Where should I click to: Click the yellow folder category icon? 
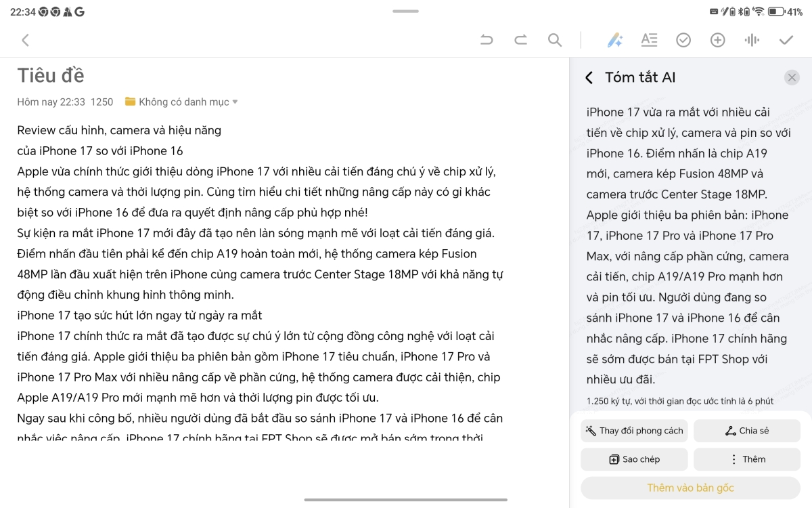tap(131, 102)
